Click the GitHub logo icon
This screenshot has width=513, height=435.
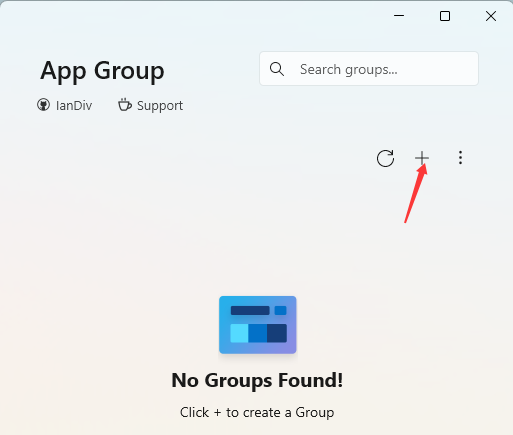pos(43,105)
